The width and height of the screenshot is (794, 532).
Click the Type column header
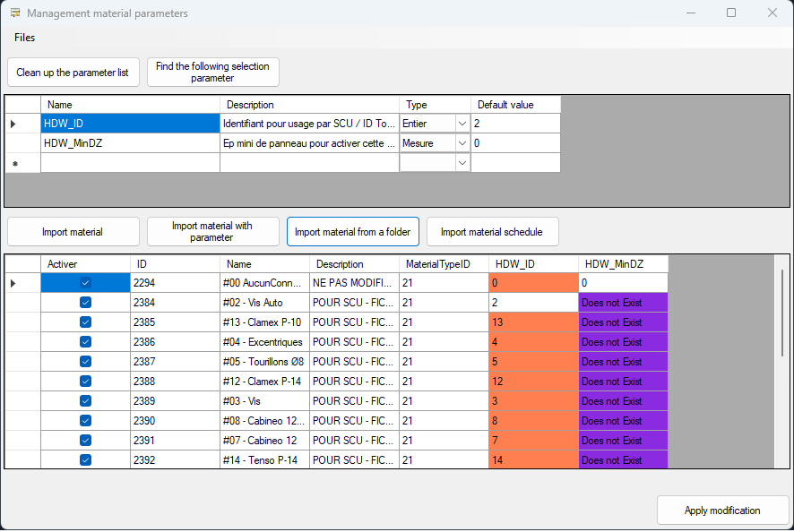pyautogui.click(x=435, y=105)
